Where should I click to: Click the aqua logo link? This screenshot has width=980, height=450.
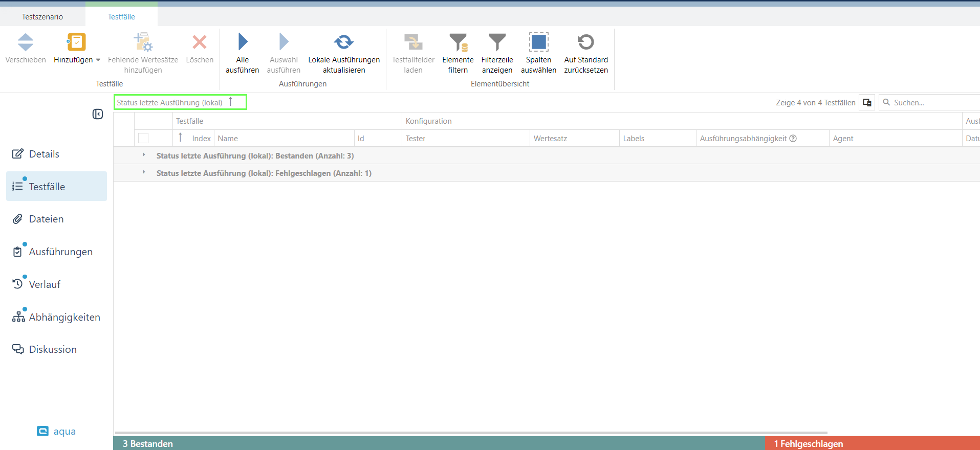(57, 431)
